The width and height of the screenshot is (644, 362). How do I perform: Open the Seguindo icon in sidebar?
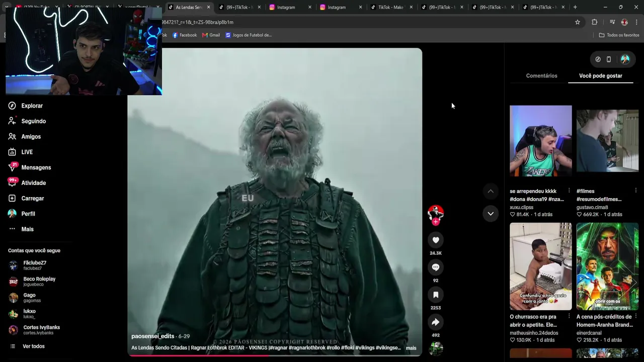click(x=12, y=121)
